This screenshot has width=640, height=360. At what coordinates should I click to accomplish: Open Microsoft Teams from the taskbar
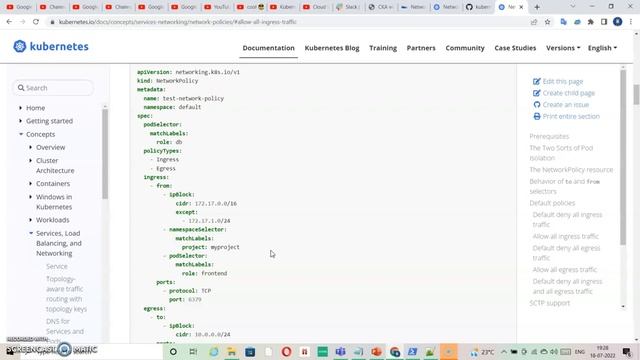click(x=340, y=351)
